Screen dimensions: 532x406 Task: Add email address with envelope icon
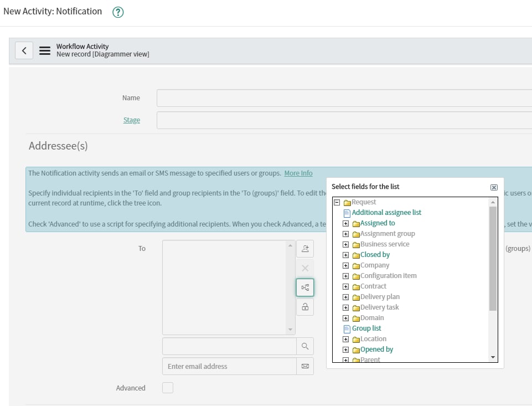305,366
